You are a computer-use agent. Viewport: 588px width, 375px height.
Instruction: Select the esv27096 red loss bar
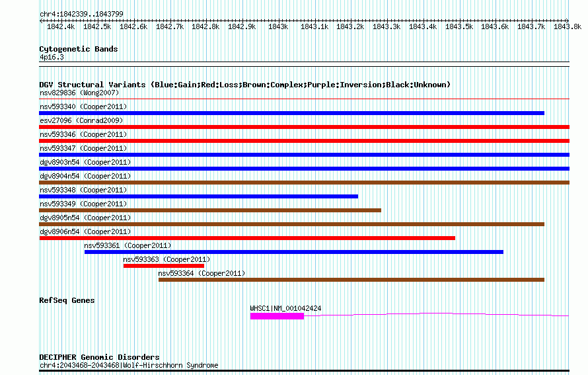(304, 127)
